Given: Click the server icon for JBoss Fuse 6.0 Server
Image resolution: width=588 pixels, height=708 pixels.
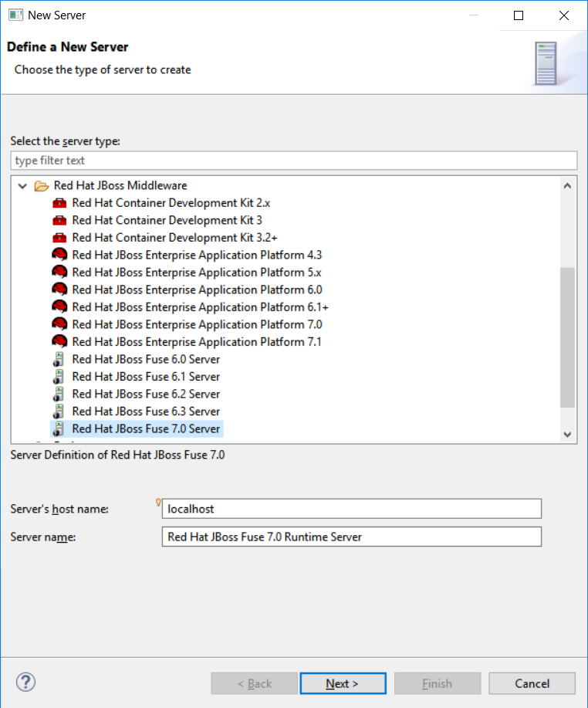Looking at the screenshot, I should (58, 360).
